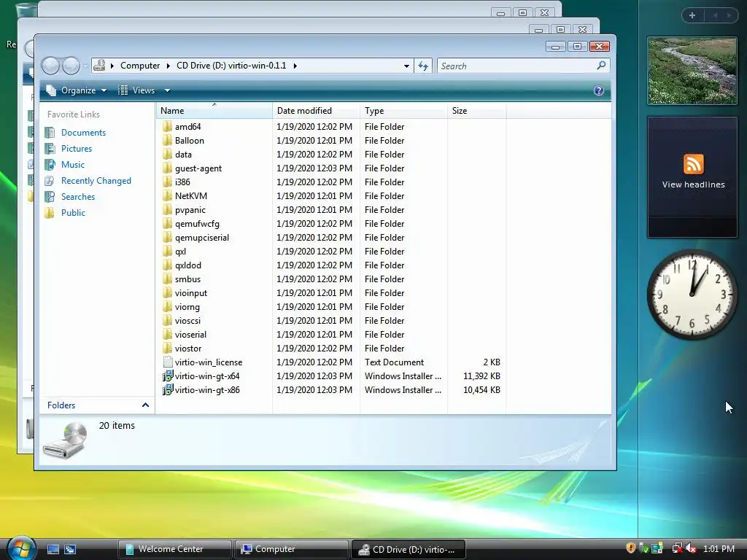Click the View headlines gadget link
The image size is (747, 560).
[x=693, y=184]
